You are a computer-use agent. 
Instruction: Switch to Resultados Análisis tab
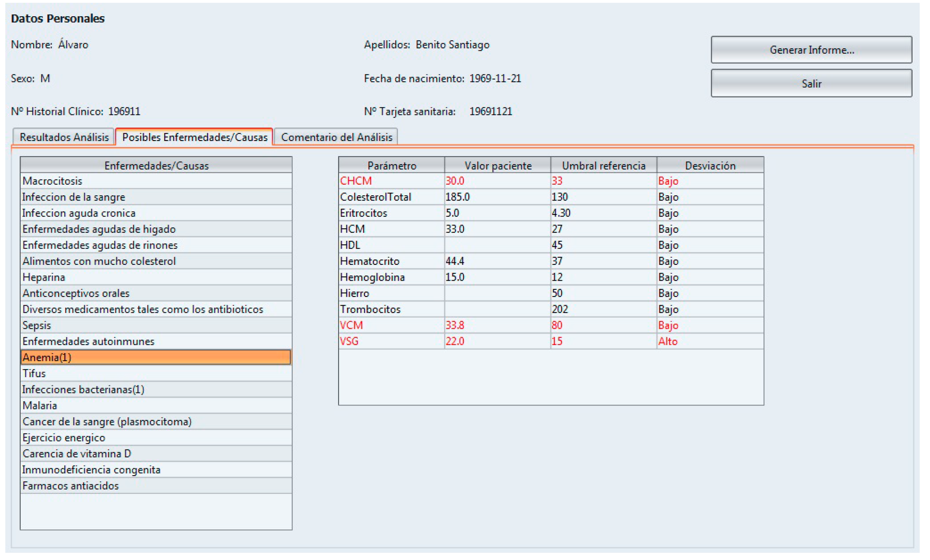[64, 137]
